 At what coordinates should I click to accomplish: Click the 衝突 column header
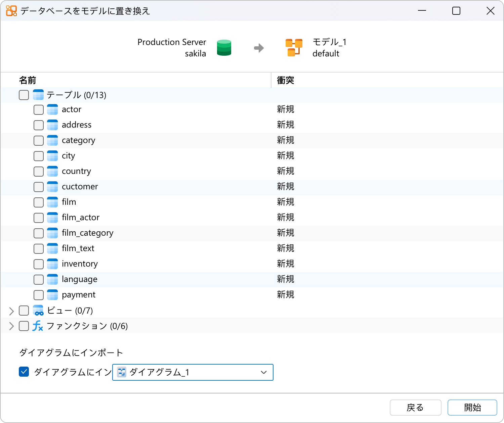286,80
